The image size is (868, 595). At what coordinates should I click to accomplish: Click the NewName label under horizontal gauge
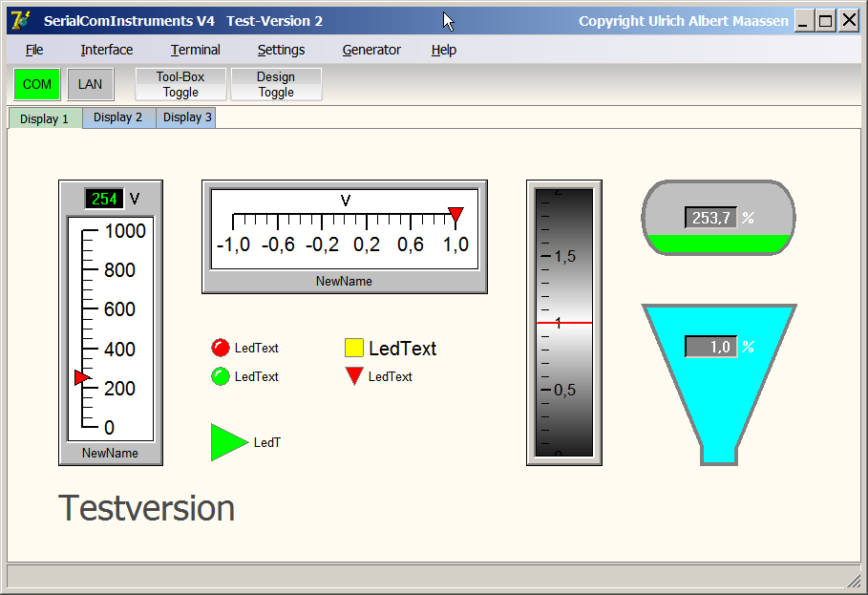(x=344, y=281)
